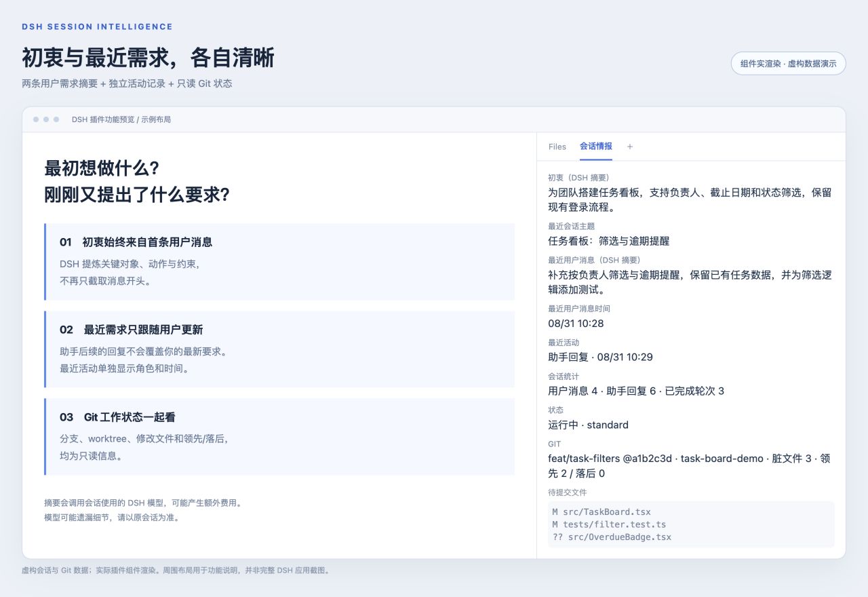
Task: Click the GIT label
Action: [555, 444]
